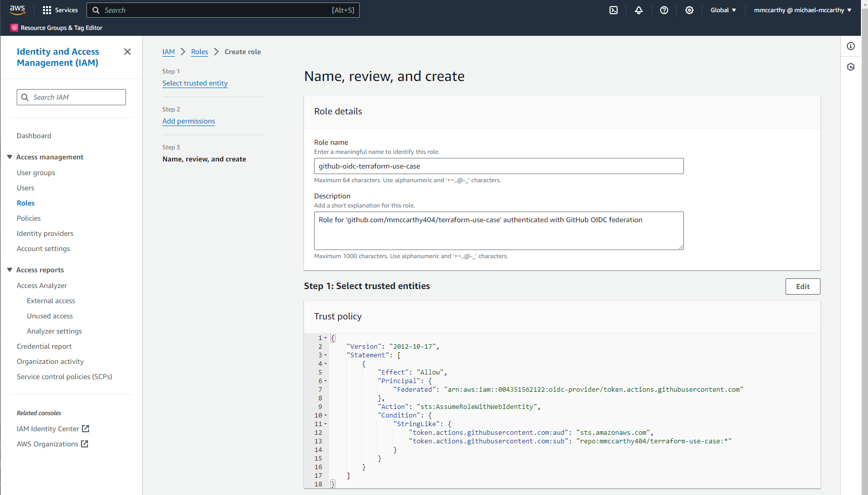Fold the Principal block at line 6

[x=326, y=381]
